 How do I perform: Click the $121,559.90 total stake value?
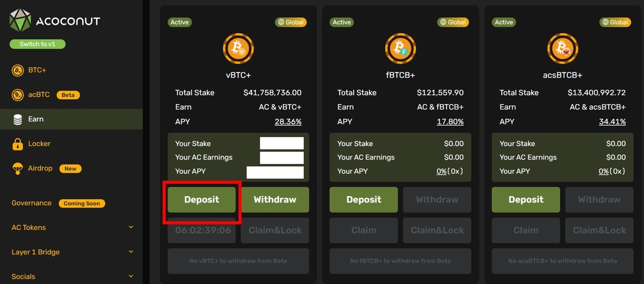(440, 93)
